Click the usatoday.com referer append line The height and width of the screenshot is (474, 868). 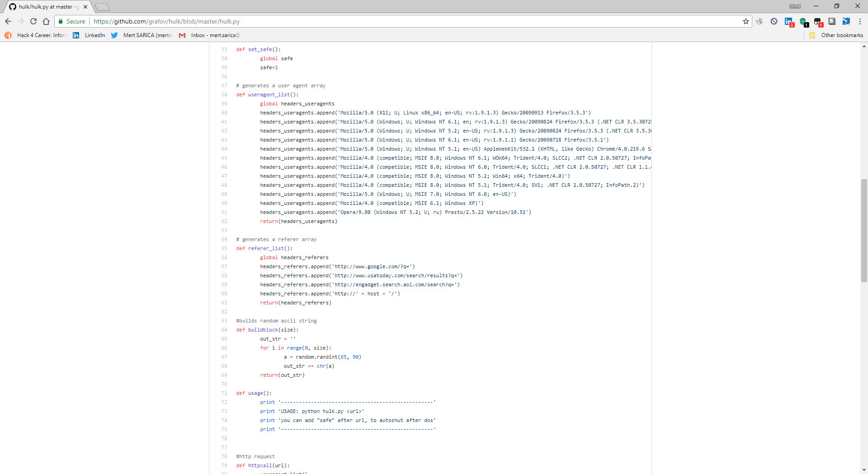(361, 275)
